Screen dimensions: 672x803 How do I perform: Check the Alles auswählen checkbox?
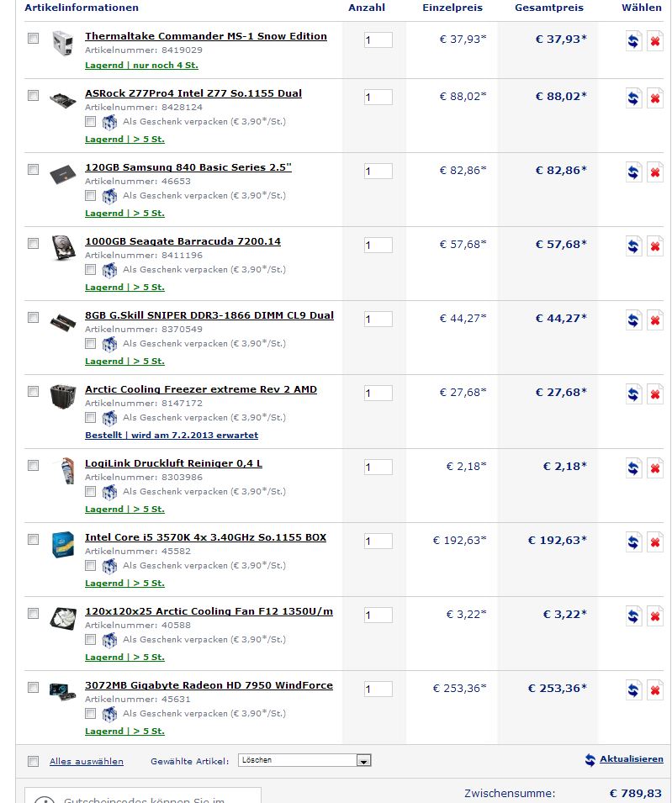tap(34, 761)
